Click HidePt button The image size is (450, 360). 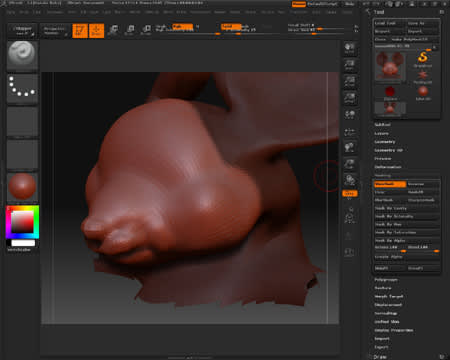coord(389,268)
